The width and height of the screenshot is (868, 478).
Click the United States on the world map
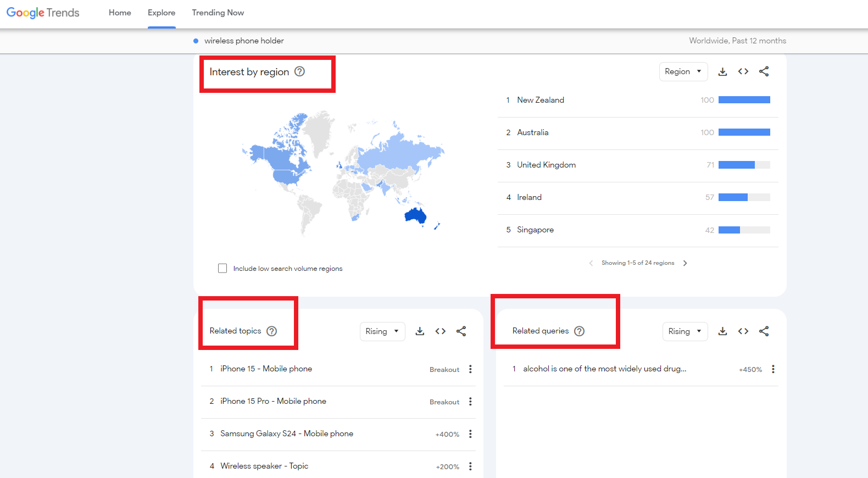tap(287, 176)
